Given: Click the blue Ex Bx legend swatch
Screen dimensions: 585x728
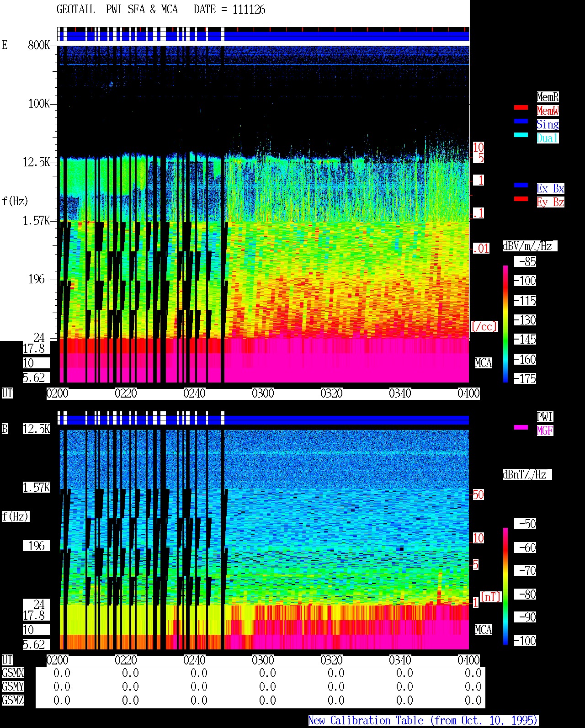Looking at the screenshot, I should [521, 186].
